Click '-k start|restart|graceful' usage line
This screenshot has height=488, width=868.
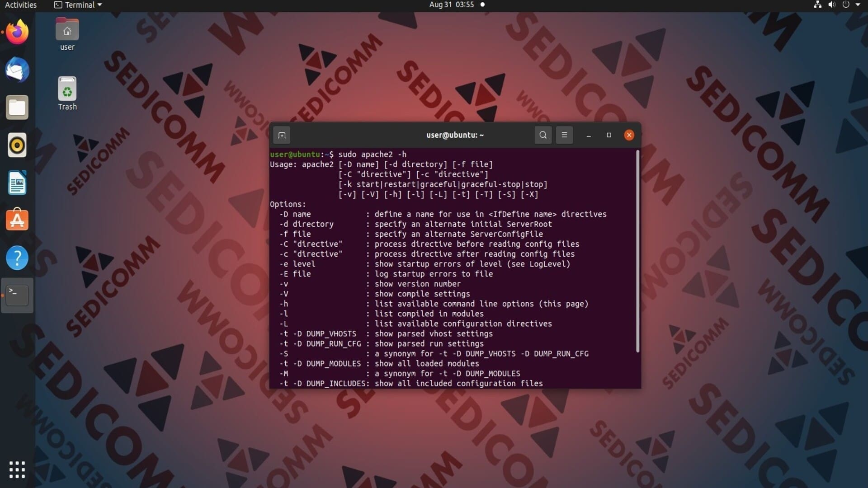pos(443,184)
